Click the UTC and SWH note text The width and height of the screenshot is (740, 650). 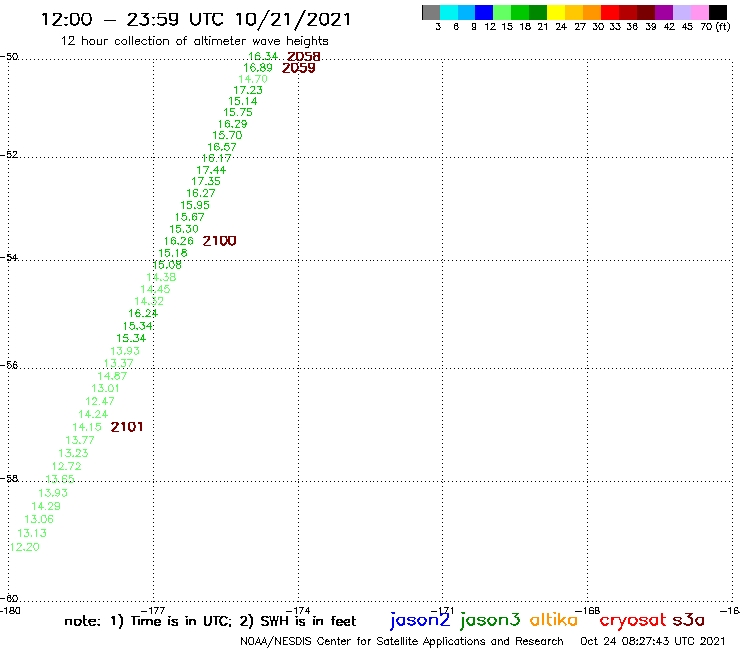click(210, 621)
